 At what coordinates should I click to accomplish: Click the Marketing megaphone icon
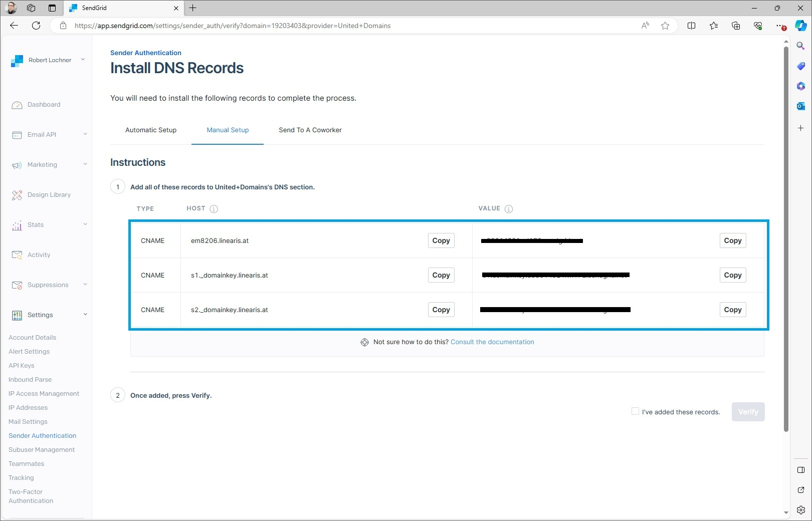pos(17,165)
